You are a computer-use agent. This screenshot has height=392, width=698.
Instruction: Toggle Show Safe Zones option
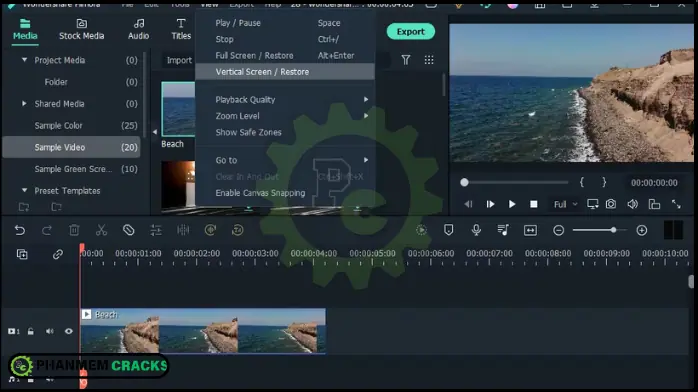point(285,132)
